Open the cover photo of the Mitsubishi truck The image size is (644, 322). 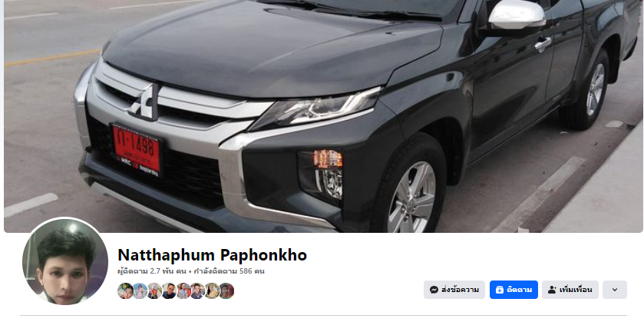pyautogui.click(x=323, y=116)
